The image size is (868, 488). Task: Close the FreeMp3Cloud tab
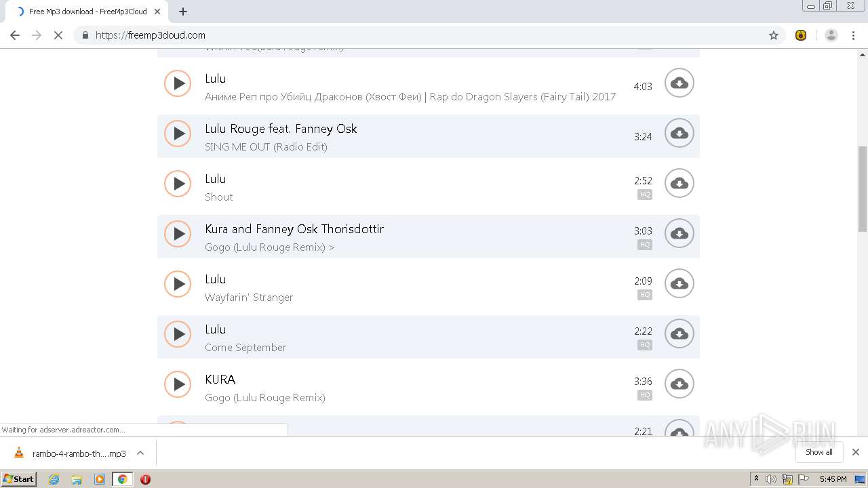(157, 12)
